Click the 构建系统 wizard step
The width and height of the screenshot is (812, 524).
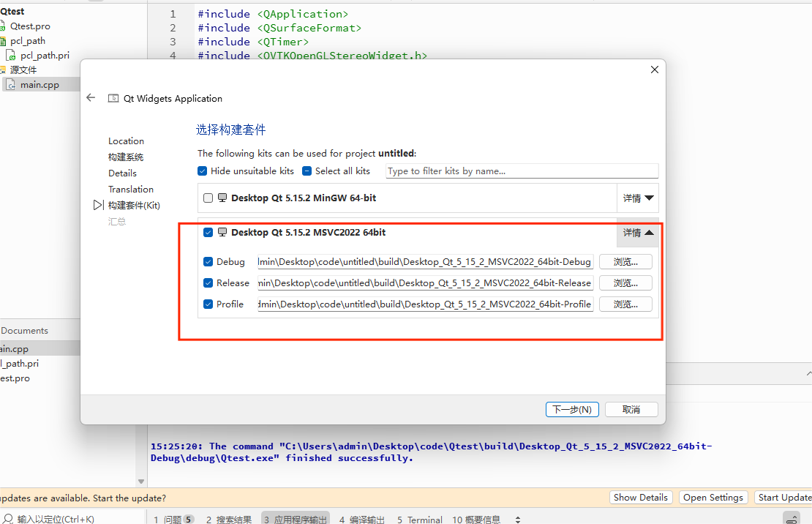click(126, 157)
